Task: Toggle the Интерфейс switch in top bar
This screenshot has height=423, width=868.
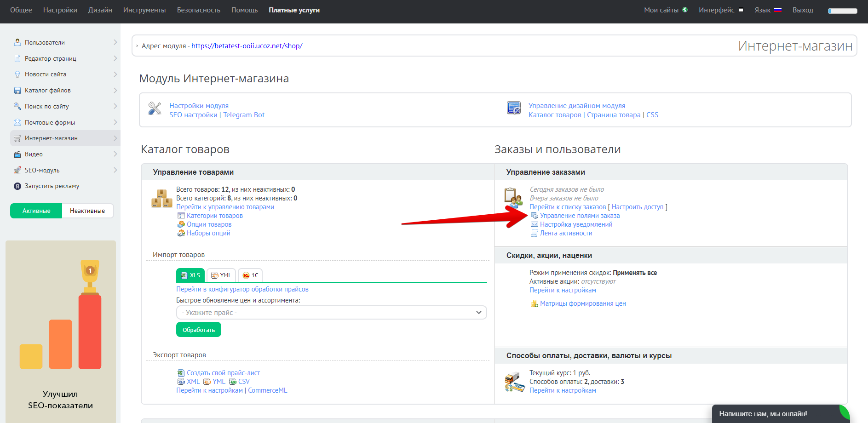Action: (x=741, y=10)
